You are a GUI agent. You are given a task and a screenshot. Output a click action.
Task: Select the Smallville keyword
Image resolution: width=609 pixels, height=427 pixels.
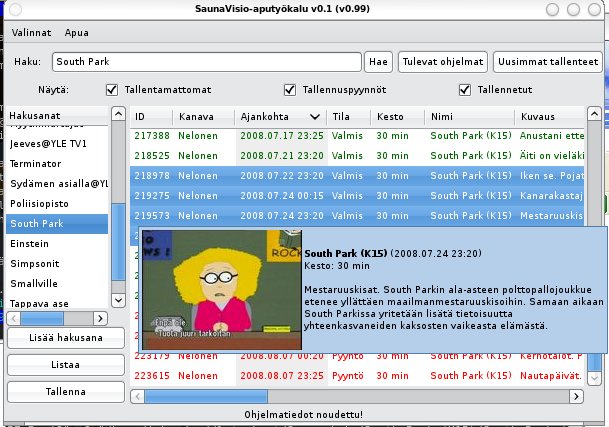[57, 284]
